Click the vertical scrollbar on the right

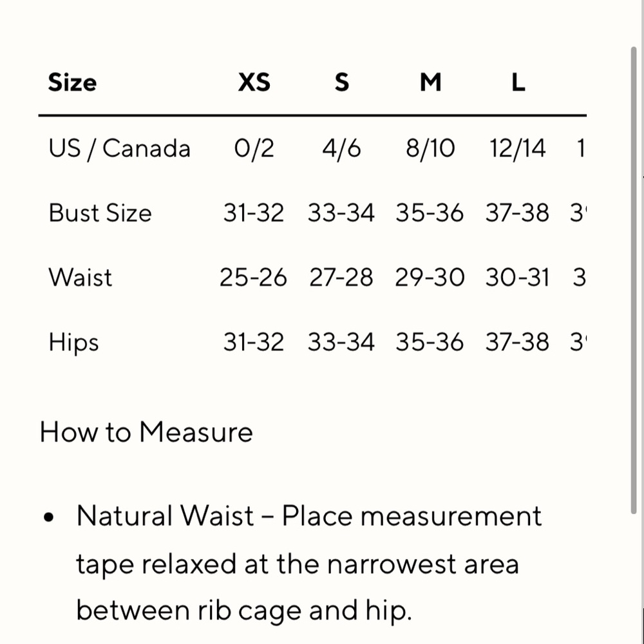(634, 277)
